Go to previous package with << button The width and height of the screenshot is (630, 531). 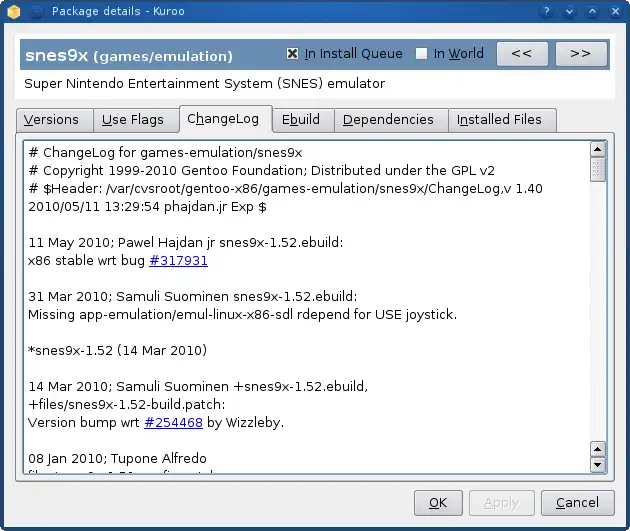point(522,53)
